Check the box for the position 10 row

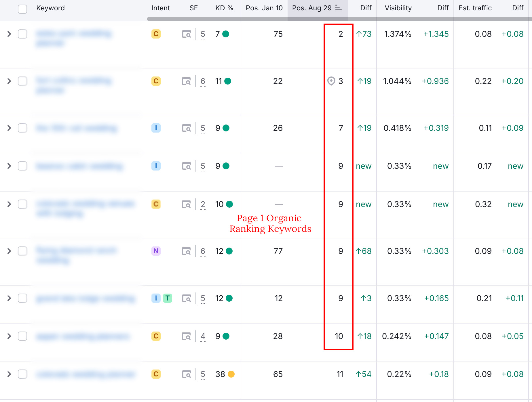22,336
